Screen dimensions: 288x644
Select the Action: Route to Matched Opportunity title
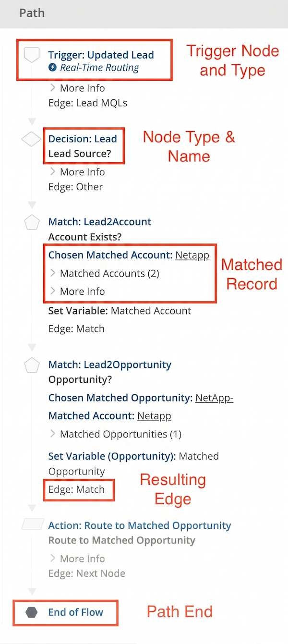140,526
